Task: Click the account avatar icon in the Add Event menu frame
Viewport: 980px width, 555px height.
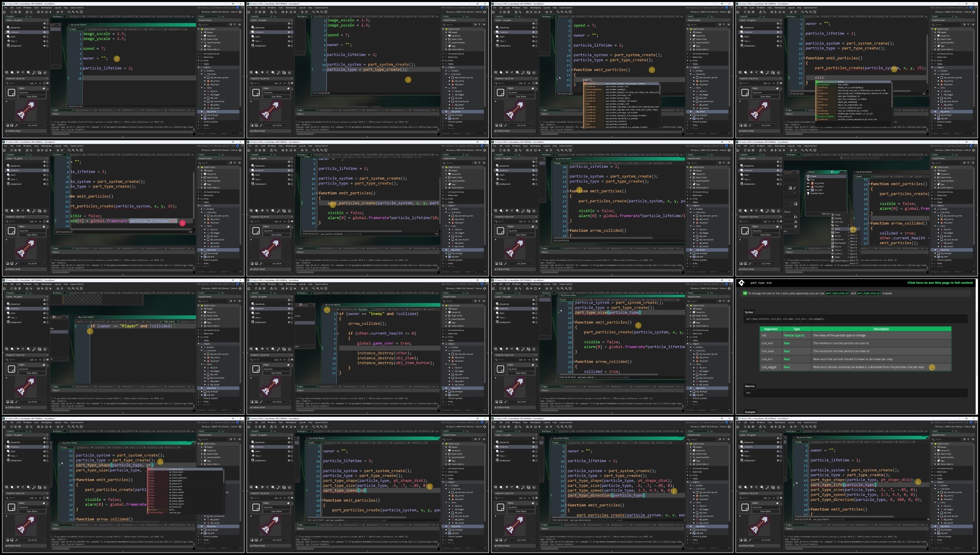Action: (971, 146)
